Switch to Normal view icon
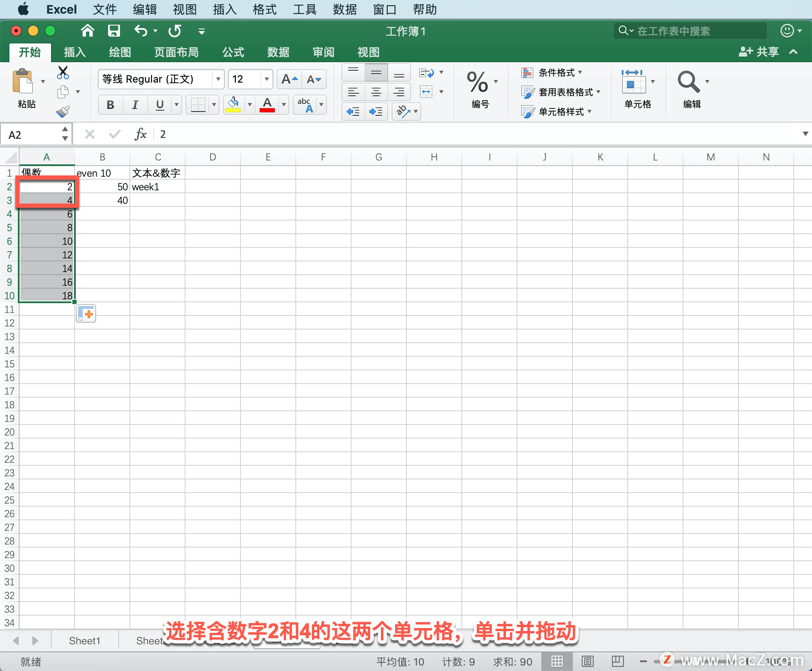Viewport: 812px width, 671px height. (557, 661)
